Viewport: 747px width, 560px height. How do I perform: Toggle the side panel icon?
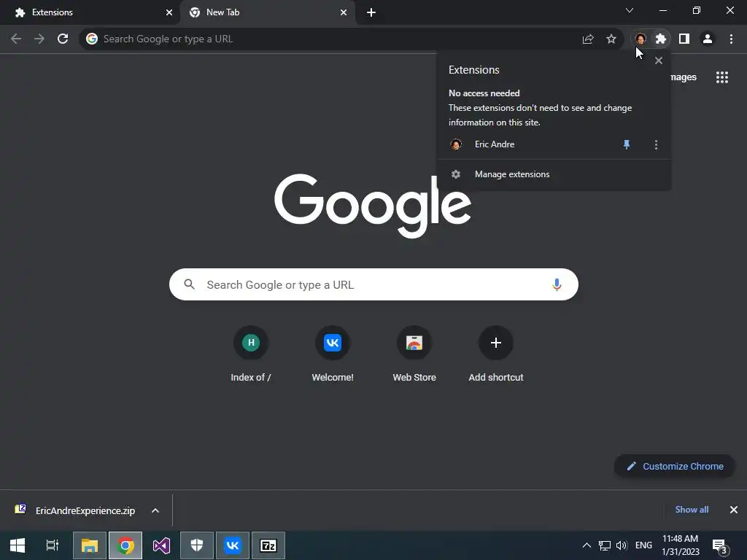[x=684, y=39]
